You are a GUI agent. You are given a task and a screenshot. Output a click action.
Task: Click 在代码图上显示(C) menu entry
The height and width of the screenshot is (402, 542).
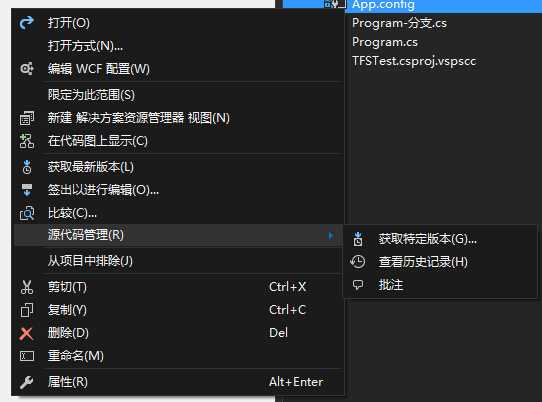[x=178, y=141]
